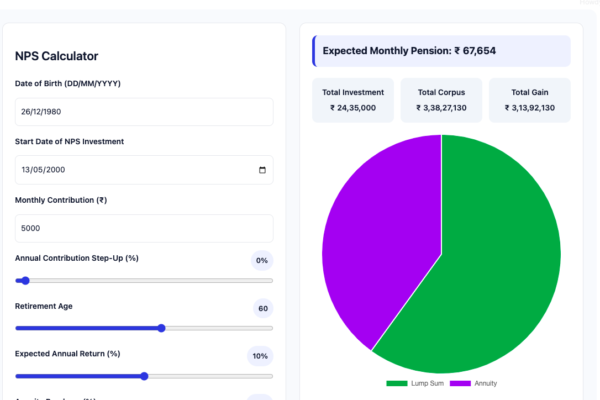Open the calendar picker icon for NPS start date
Image resolution: width=600 pixels, height=400 pixels.
pyautogui.click(x=262, y=170)
